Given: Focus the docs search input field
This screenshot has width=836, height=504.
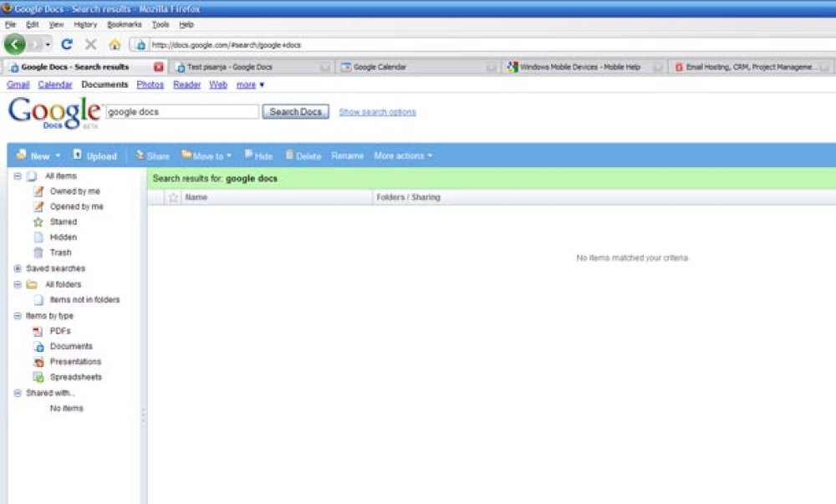Looking at the screenshot, I should tap(182, 112).
